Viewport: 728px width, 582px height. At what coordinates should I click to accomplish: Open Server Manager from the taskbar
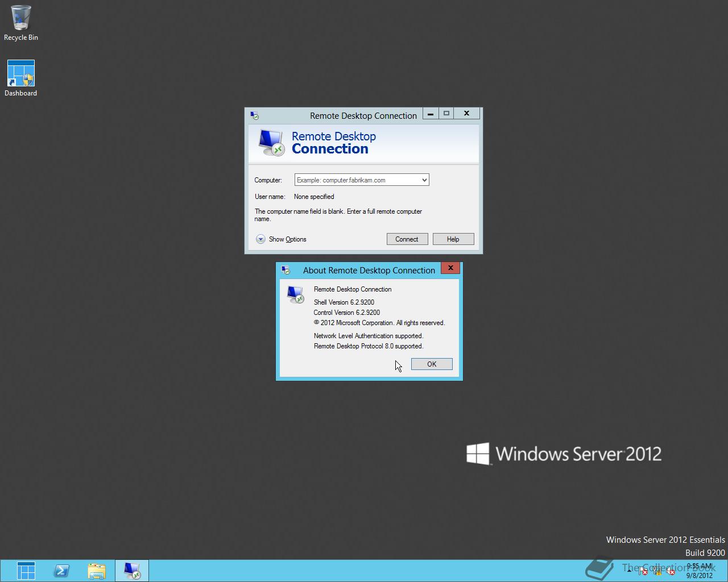pyautogui.click(x=26, y=571)
